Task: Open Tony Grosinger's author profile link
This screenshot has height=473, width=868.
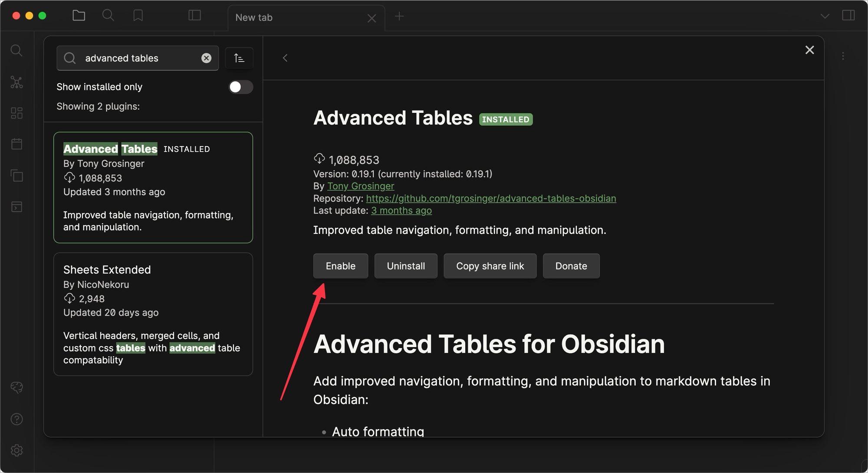Action: pos(360,185)
